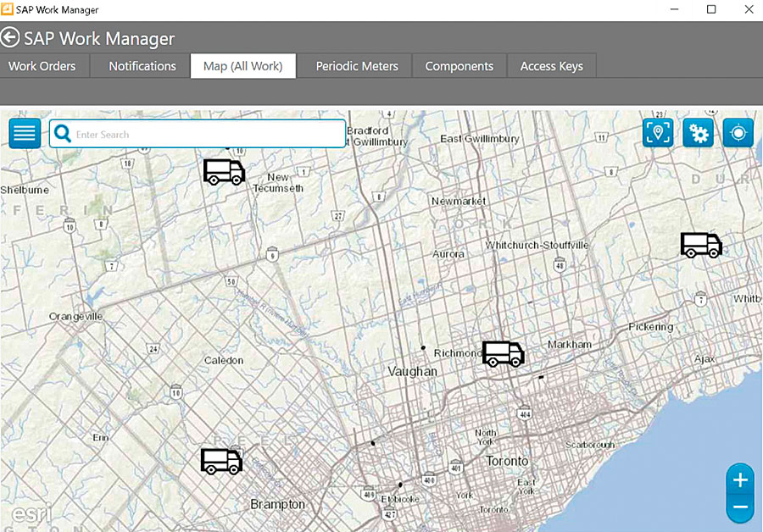Click the Erin map label
Viewport: 763px width, 532px height.
[101, 438]
